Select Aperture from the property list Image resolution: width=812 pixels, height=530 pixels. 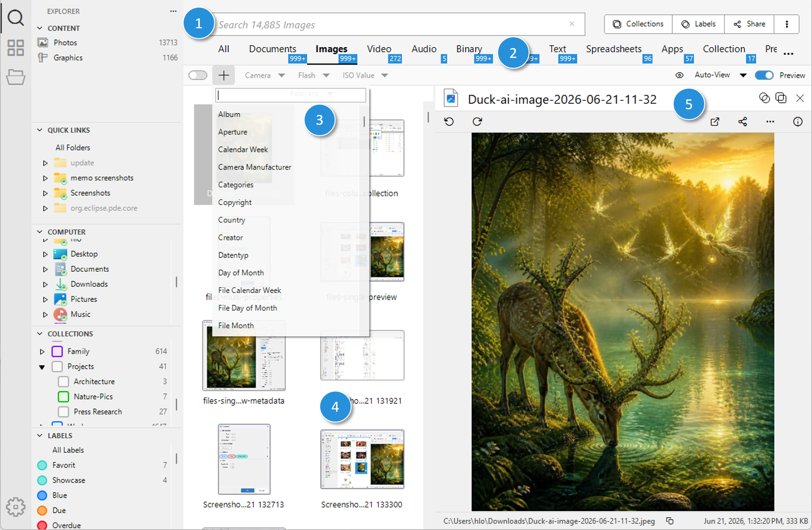point(233,132)
